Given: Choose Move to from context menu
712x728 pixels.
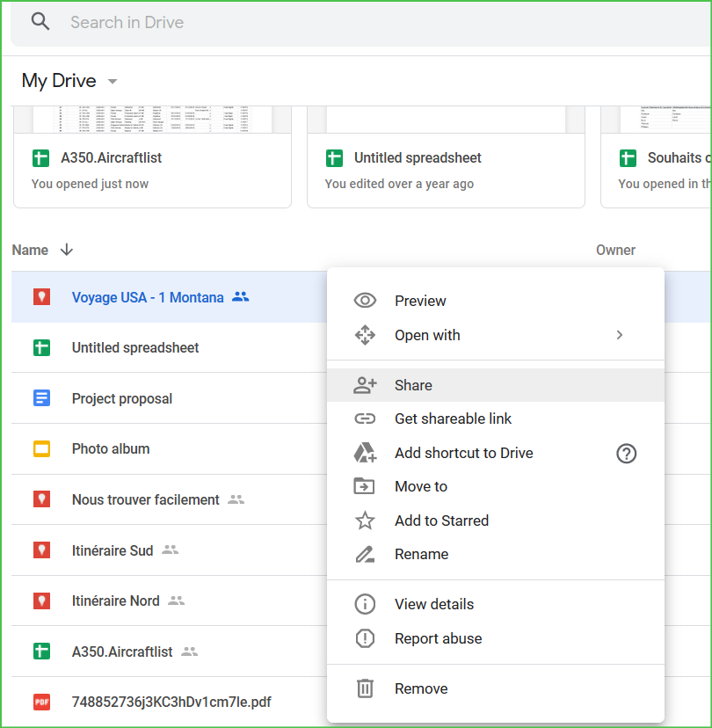Looking at the screenshot, I should click(421, 486).
